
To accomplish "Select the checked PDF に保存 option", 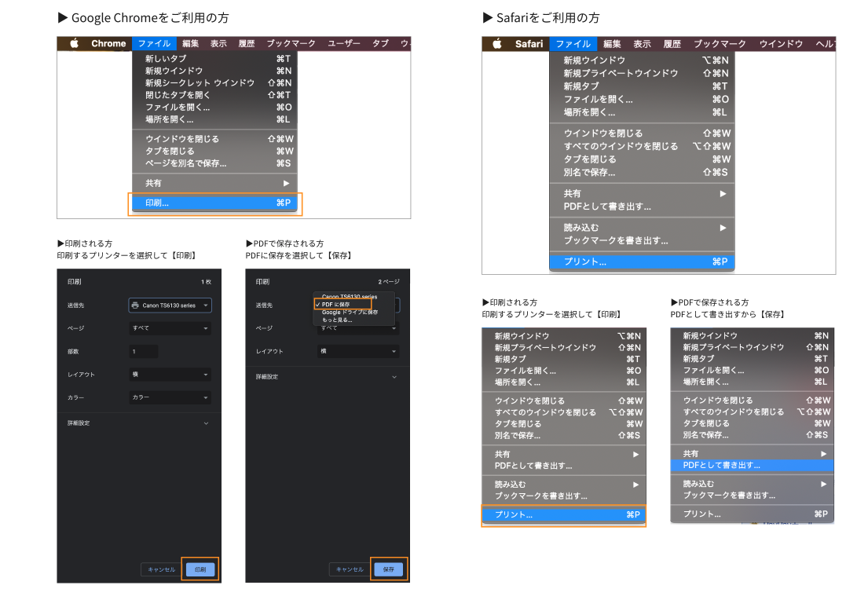I will [342, 305].
